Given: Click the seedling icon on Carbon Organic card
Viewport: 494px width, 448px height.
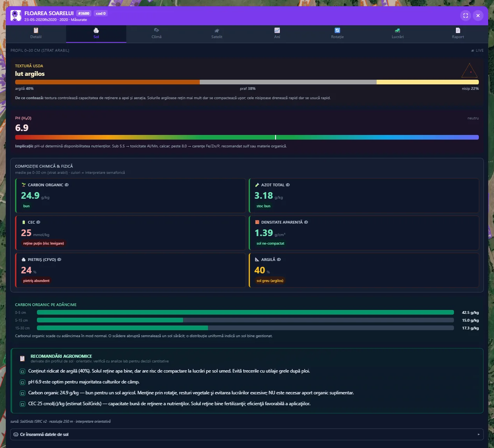Looking at the screenshot, I should (24, 185).
